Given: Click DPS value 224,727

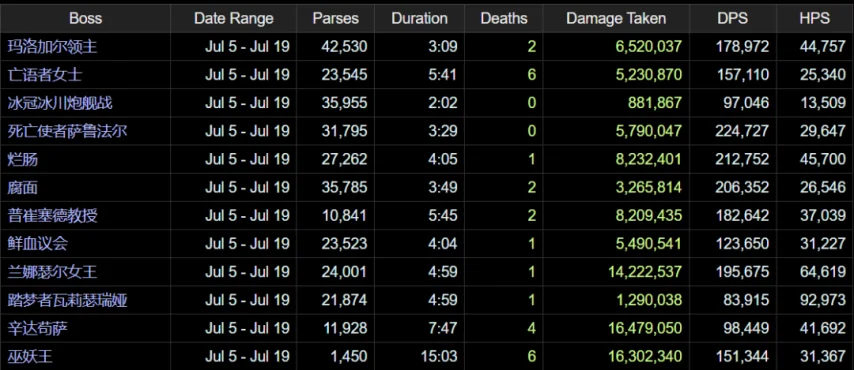Looking at the screenshot, I should click(742, 131).
